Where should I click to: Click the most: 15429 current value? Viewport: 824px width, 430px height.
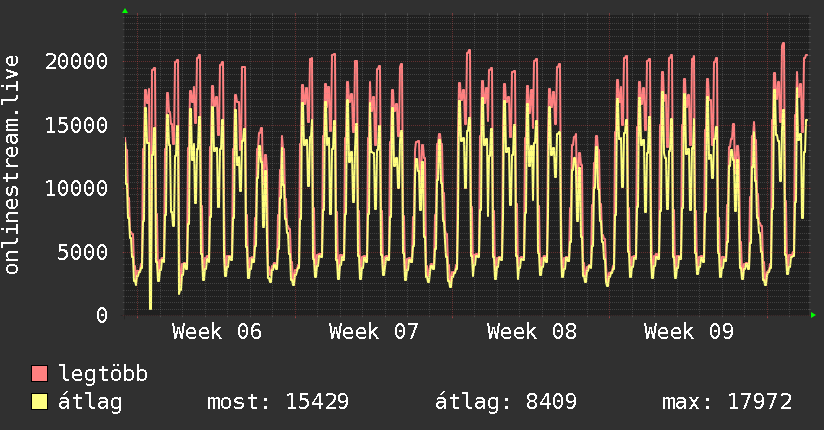coord(277,402)
